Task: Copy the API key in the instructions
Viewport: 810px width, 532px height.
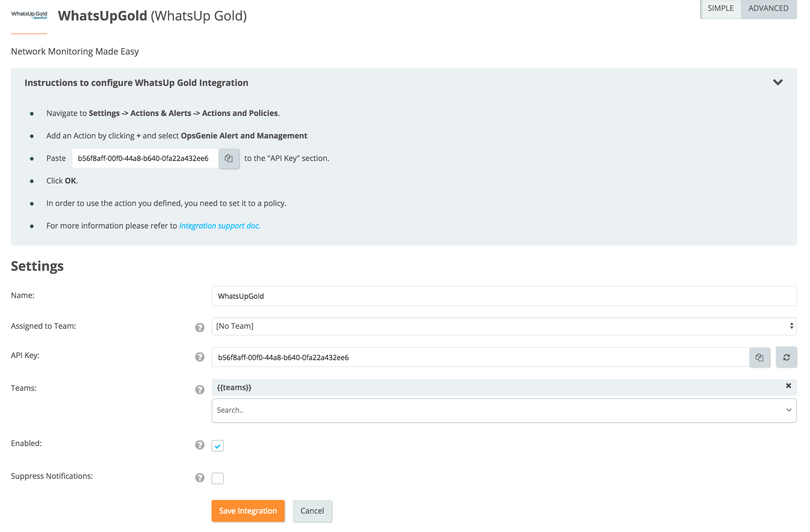Action: click(x=229, y=158)
